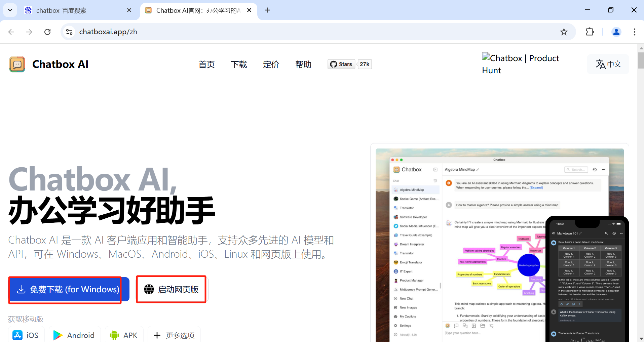
Task: Click the Baidu favicon on the first tab
Action: [28, 10]
